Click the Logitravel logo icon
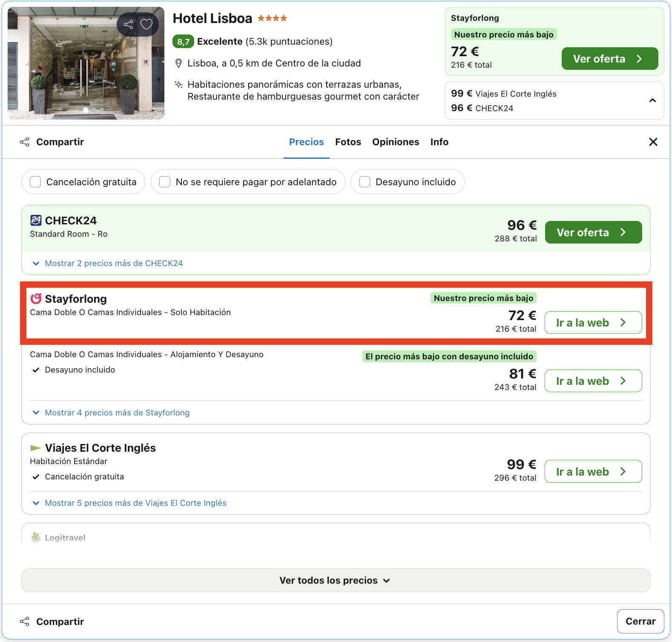 [x=36, y=538]
